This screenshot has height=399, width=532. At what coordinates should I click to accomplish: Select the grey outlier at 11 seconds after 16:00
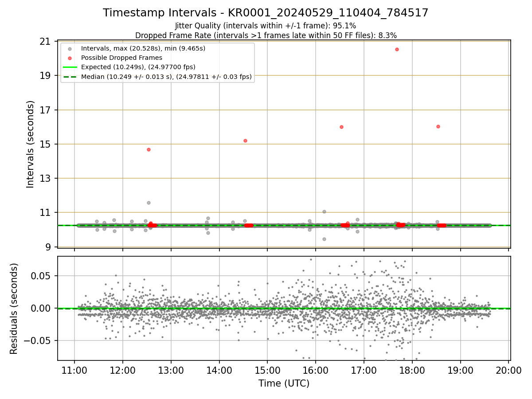tap(324, 211)
